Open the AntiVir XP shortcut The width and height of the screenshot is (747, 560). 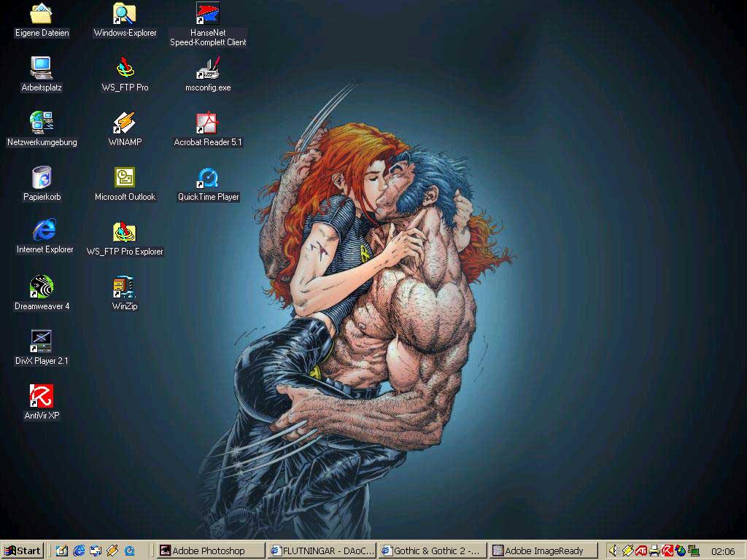click(x=42, y=397)
